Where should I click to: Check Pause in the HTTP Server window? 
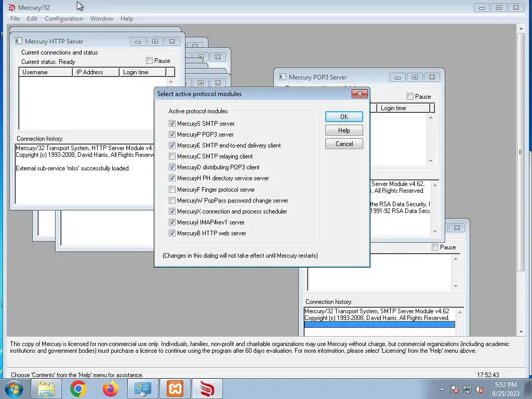point(149,60)
